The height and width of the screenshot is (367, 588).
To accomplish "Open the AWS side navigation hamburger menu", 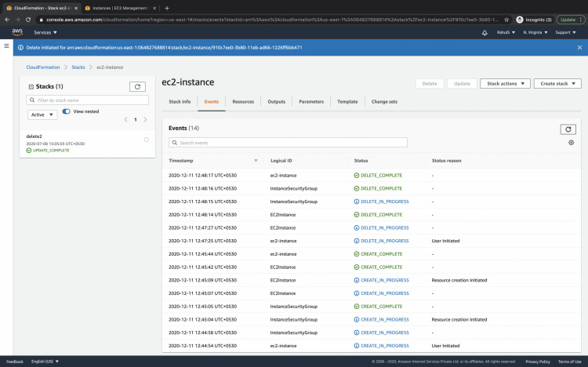I will 6,47.
